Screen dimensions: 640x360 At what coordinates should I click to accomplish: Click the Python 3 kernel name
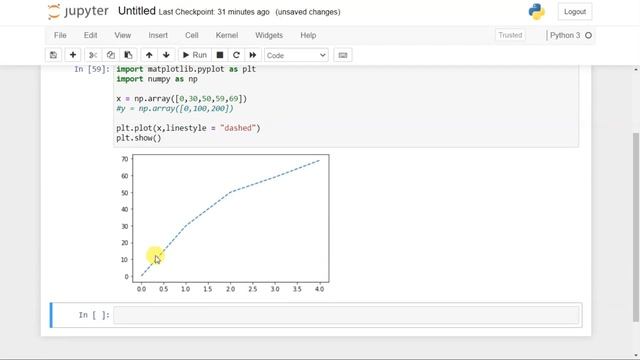565,36
